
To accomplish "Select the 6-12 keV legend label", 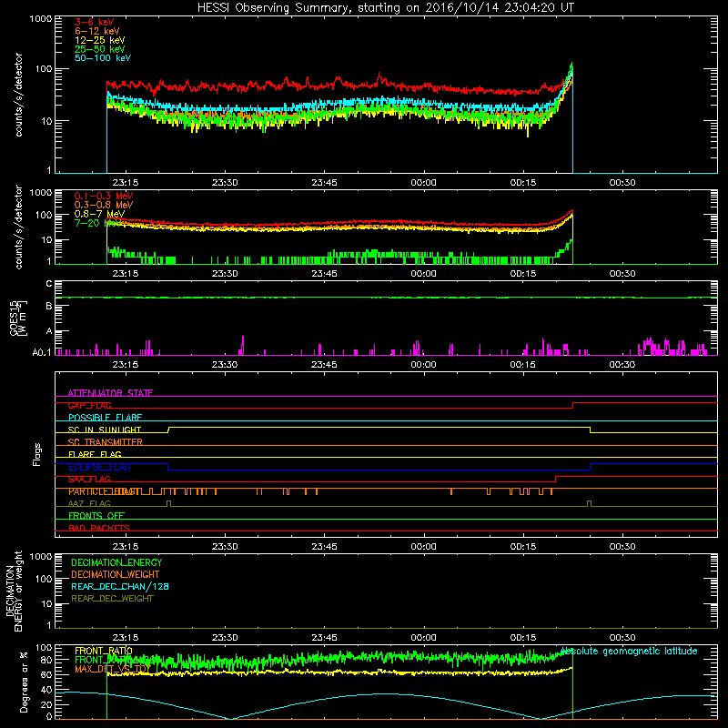I will coord(97,31).
